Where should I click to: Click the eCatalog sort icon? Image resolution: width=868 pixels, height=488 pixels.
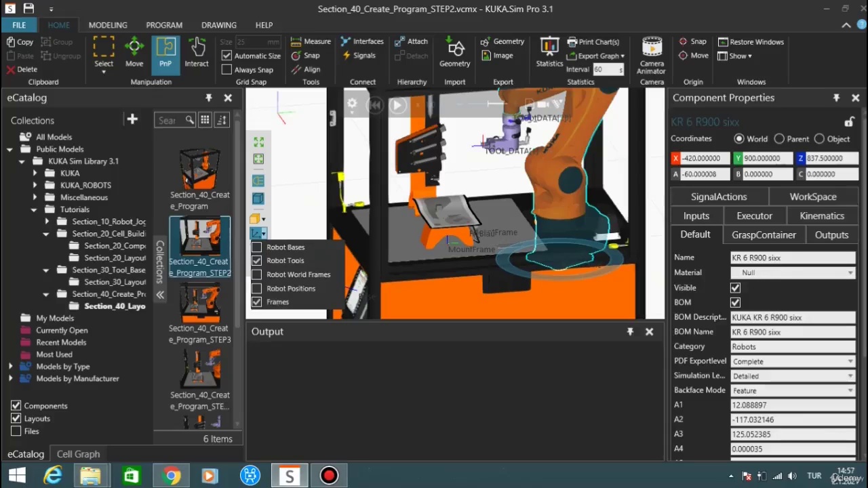222,120
